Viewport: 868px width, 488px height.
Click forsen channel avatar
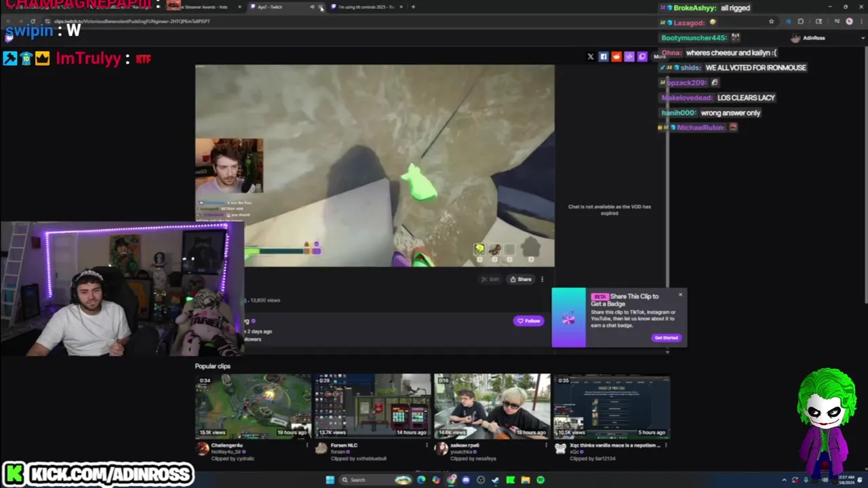coord(321,449)
